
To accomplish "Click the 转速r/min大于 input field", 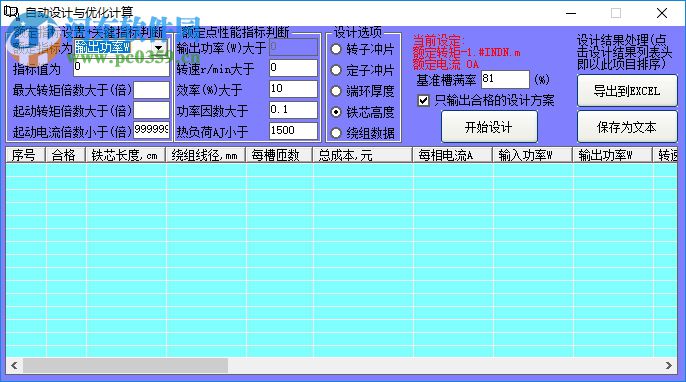I will (x=293, y=68).
